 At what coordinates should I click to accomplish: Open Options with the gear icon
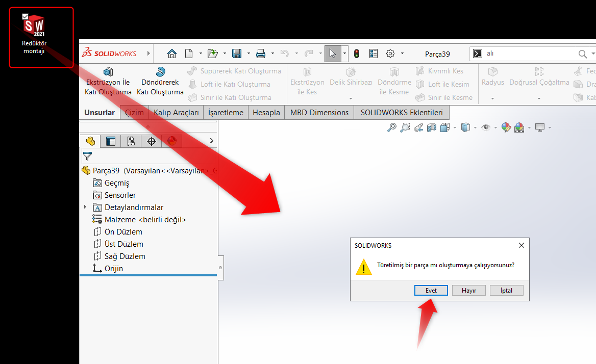click(390, 54)
